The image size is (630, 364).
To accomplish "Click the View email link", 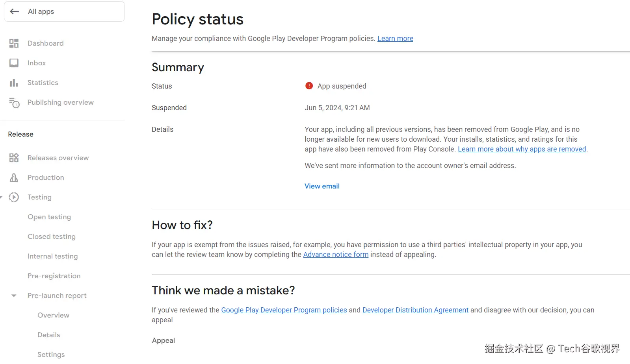I will (x=322, y=186).
